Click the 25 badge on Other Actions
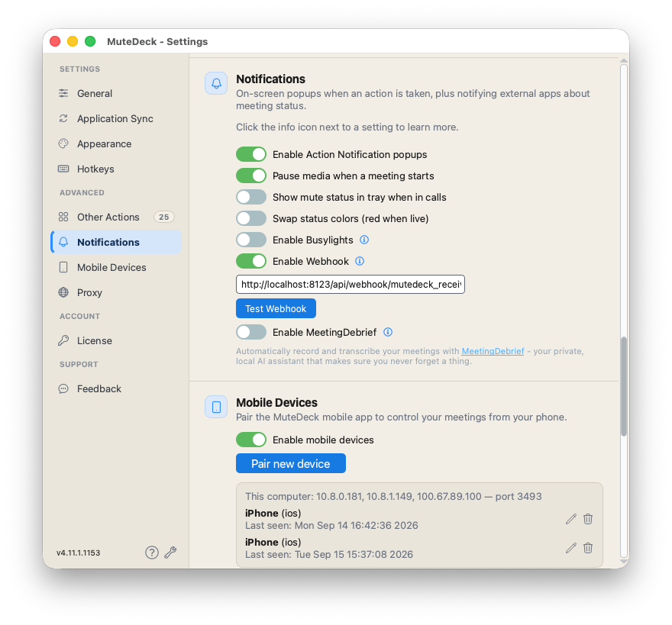Screen dimensions: 672x625 coord(163,217)
